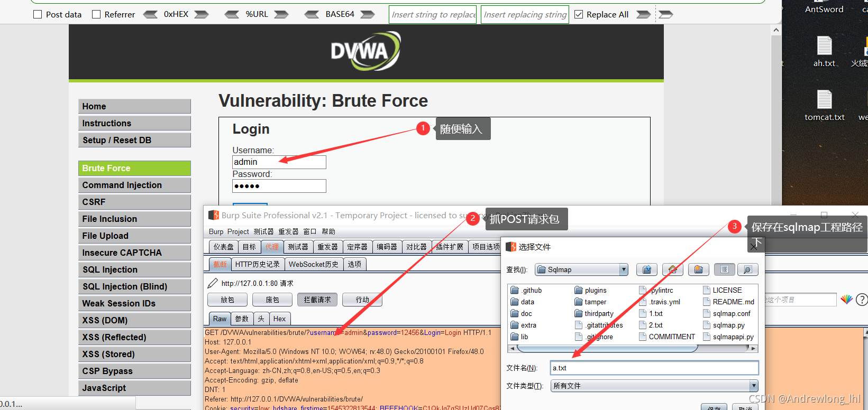Click the 行动 action button
The height and width of the screenshot is (410, 868).
(362, 300)
